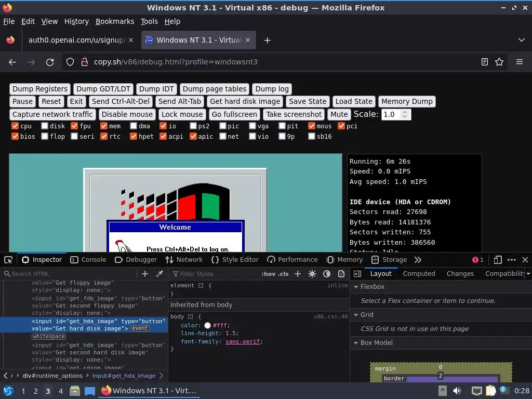Click the event badge on get_hda_image
Screen dimensions: 532x399
140,328
